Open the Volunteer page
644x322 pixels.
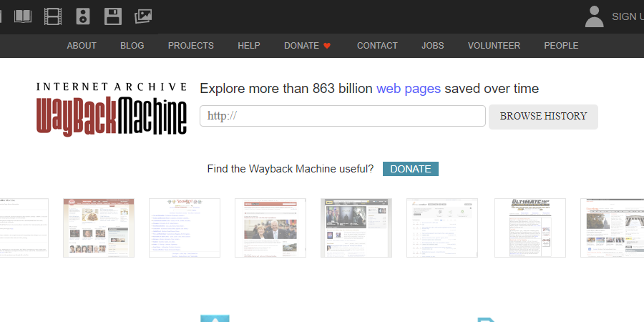pos(494,46)
